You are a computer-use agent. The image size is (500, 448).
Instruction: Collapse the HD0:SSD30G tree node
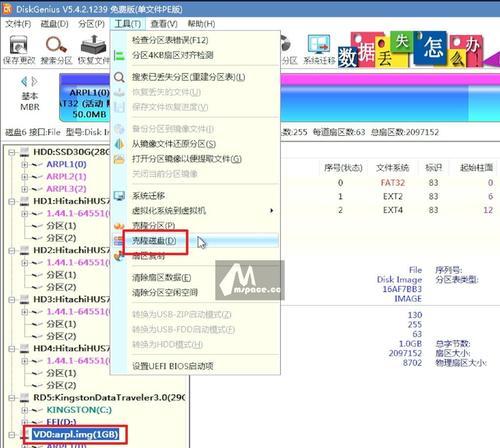pos(12,152)
